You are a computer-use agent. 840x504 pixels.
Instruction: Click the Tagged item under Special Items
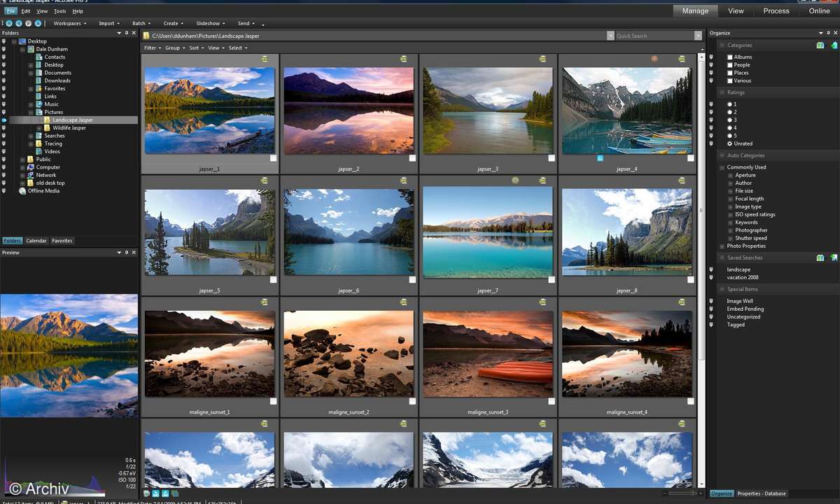pyautogui.click(x=736, y=324)
